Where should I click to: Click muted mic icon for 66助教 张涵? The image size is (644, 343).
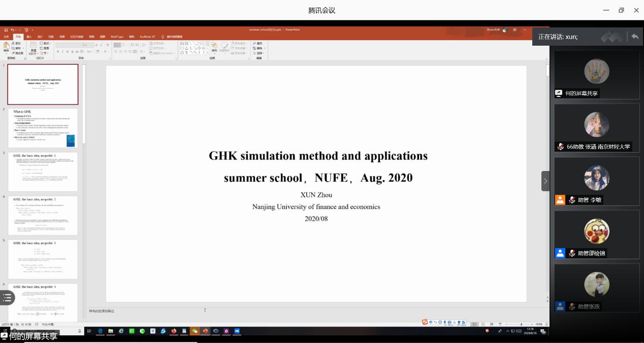coord(560,147)
